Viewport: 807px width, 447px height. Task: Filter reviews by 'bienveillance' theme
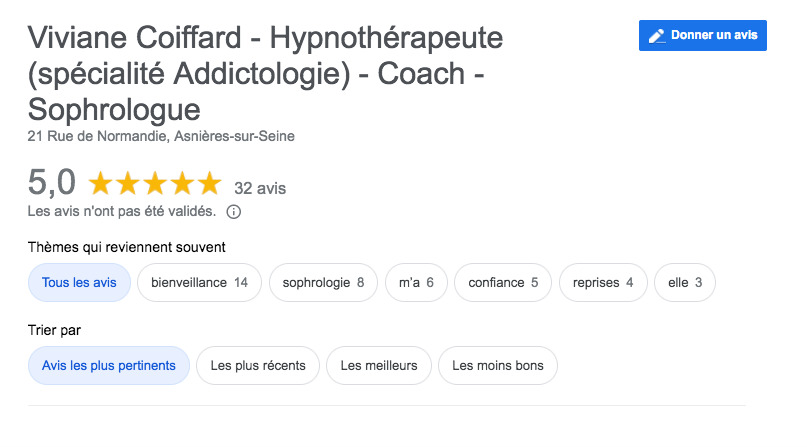coord(199,283)
